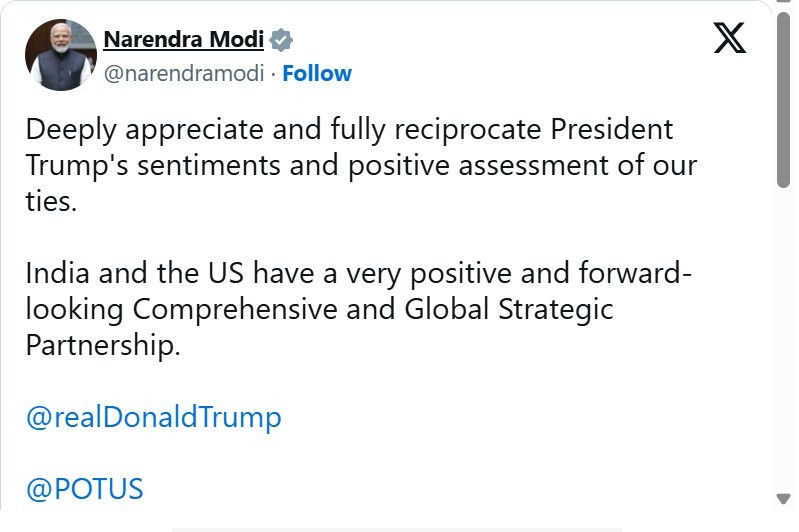Click the X logo icon
This screenshot has height=532, width=799.
click(729, 39)
